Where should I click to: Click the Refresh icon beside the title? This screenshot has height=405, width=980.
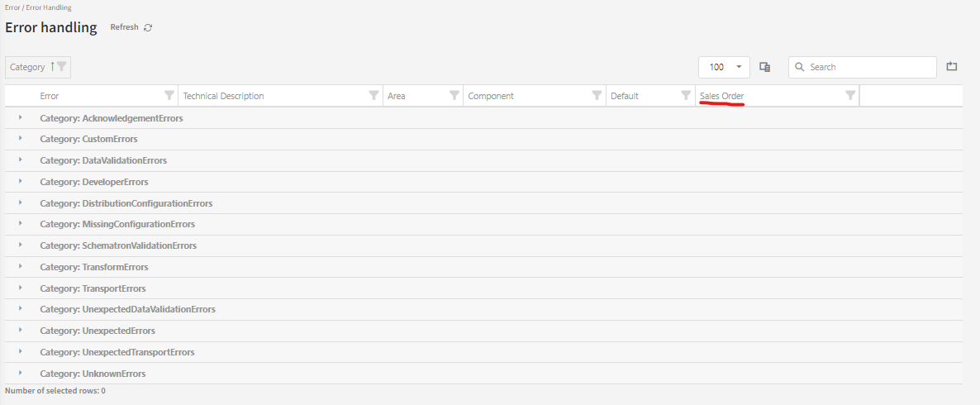(148, 27)
